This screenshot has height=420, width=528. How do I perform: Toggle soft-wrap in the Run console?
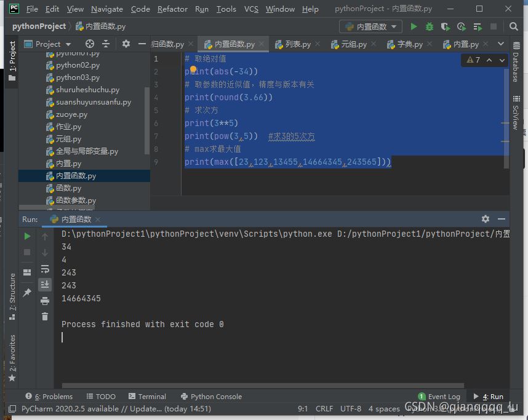pyautogui.click(x=45, y=269)
